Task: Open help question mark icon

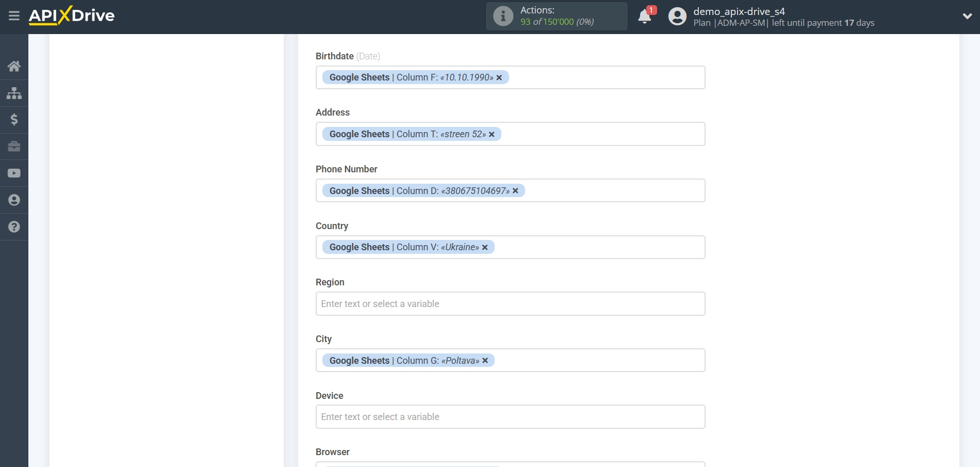Action: [14, 227]
